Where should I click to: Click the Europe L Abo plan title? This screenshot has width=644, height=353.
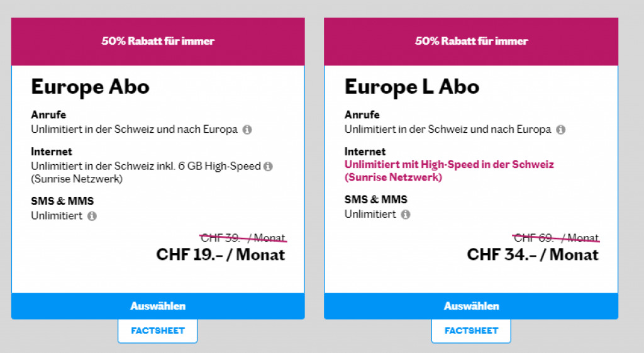411,87
